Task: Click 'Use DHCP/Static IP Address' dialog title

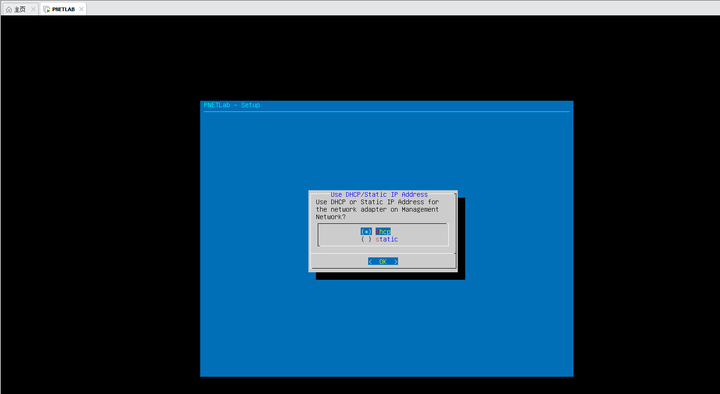Action: click(x=379, y=194)
